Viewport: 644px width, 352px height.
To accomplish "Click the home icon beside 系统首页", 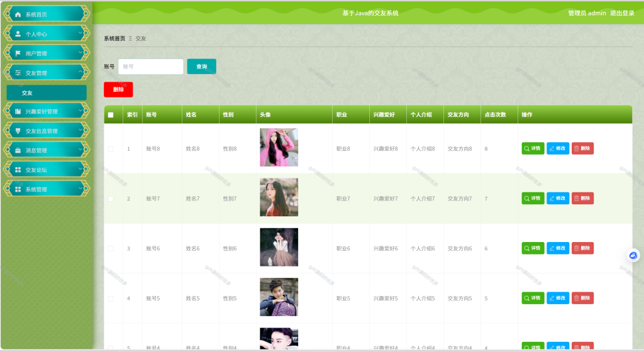I will (x=18, y=14).
